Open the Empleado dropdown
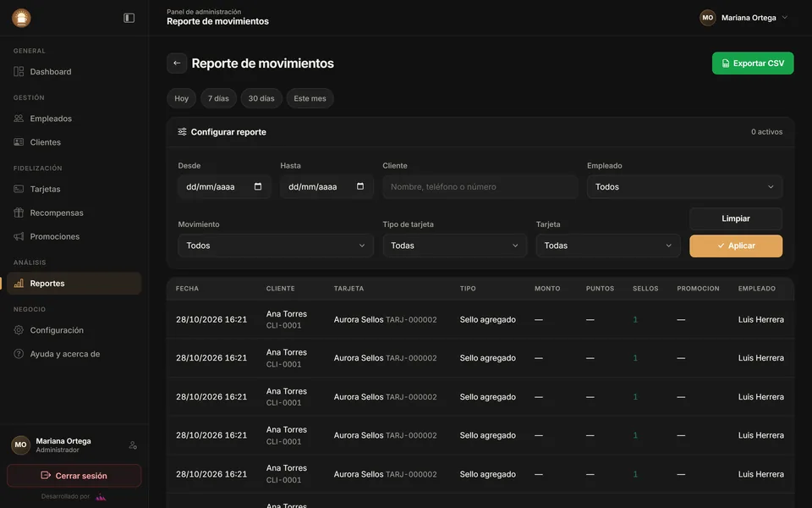 click(x=684, y=186)
